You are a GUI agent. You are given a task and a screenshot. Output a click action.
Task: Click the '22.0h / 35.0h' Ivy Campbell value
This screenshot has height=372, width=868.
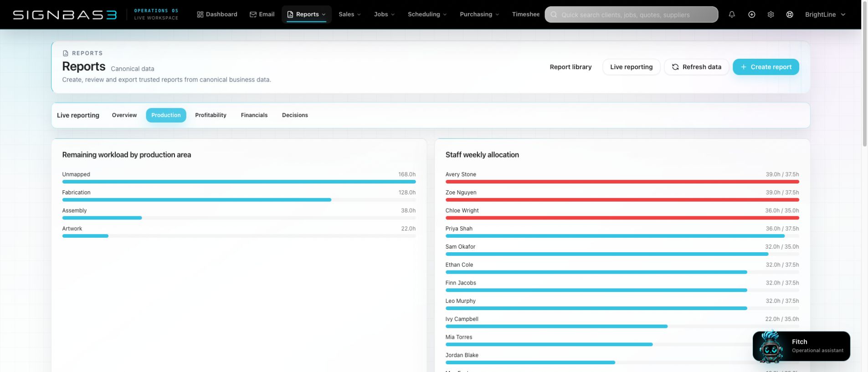click(782, 319)
